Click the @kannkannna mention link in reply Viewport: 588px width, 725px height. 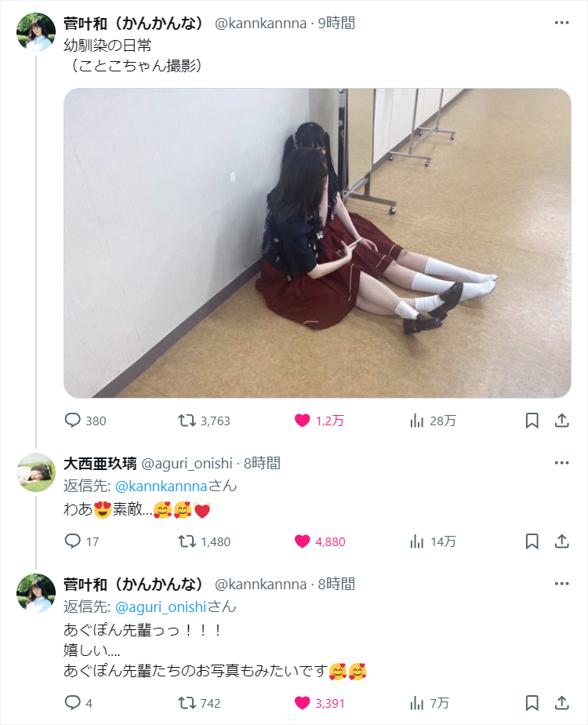[x=161, y=486]
